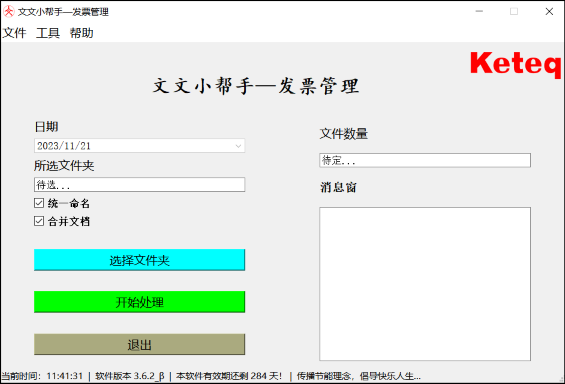Click status text 软件版本 3.6.2_β
The height and width of the screenshot is (384, 565).
click(130, 376)
